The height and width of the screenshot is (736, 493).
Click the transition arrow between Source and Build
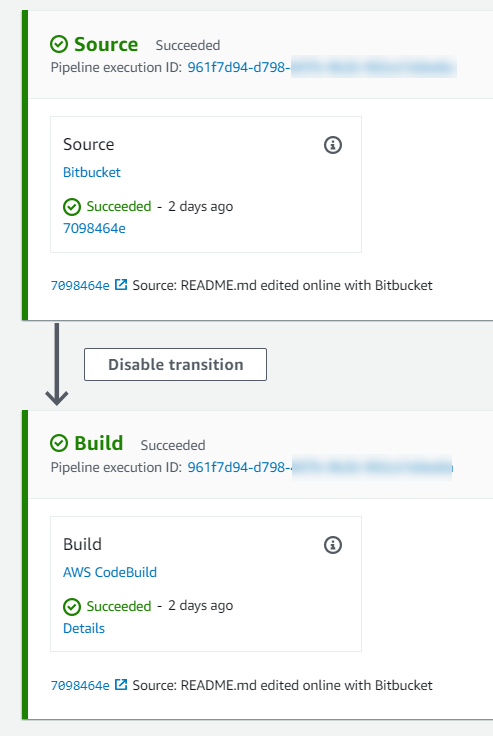coord(57,364)
